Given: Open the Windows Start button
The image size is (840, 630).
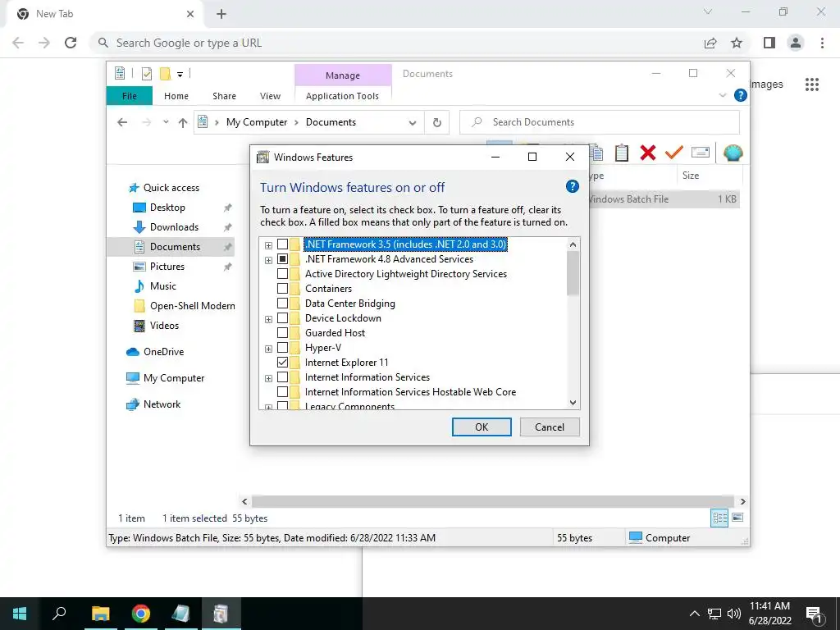Looking at the screenshot, I should (x=20, y=614).
